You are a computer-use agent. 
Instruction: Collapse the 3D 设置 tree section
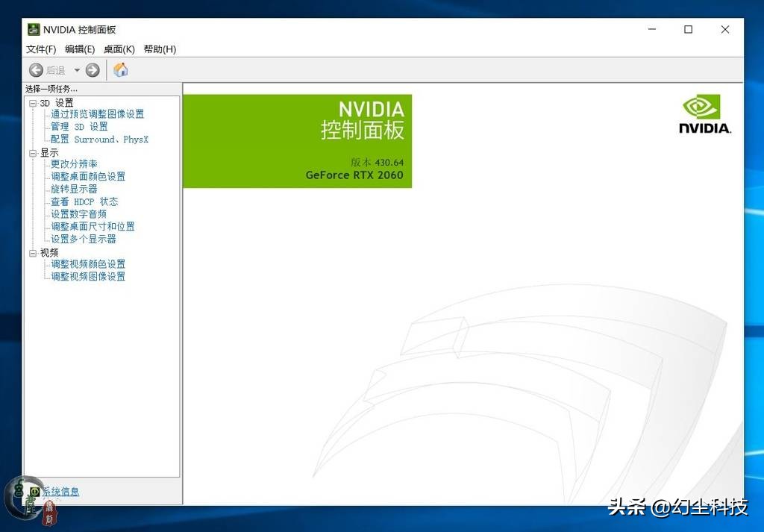[x=32, y=102]
